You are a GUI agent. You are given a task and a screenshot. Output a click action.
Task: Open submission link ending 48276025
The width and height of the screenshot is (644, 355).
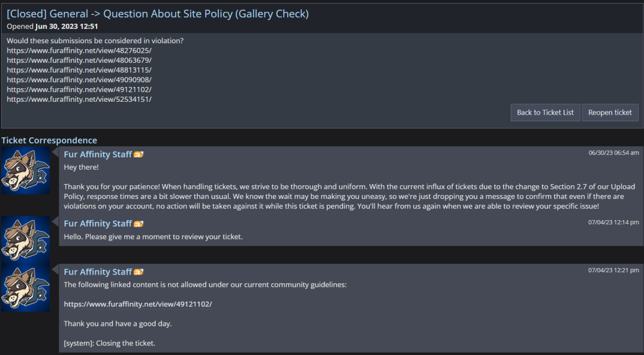pos(79,50)
